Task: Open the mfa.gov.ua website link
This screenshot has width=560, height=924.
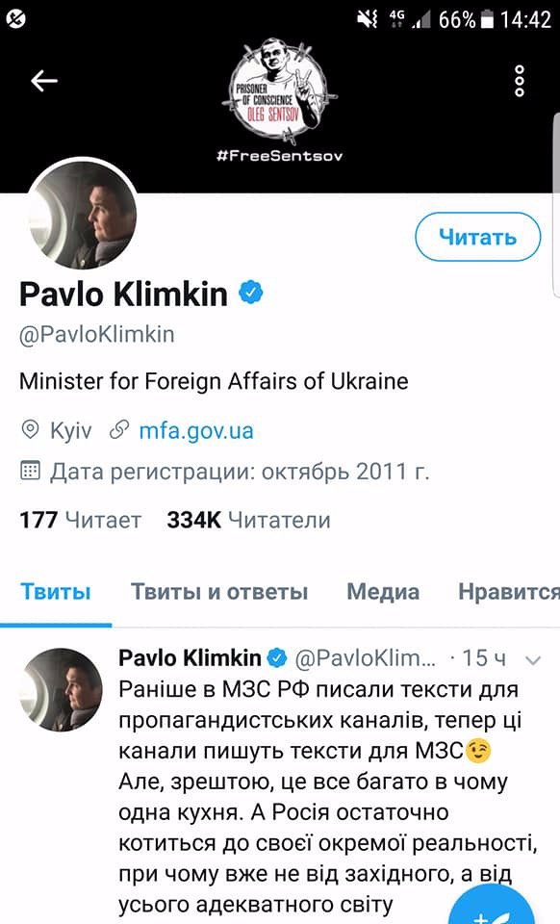Action: (x=196, y=430)
